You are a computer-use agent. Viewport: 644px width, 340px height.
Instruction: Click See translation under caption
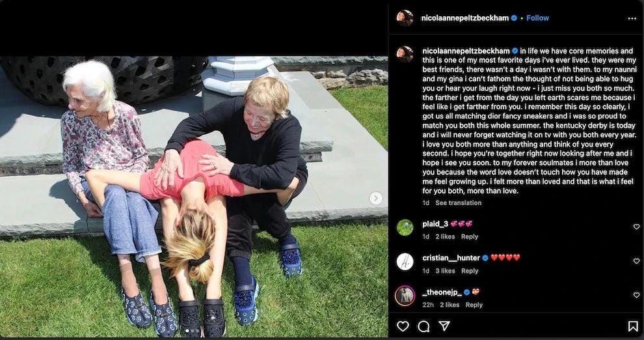(x=459, y=203)
